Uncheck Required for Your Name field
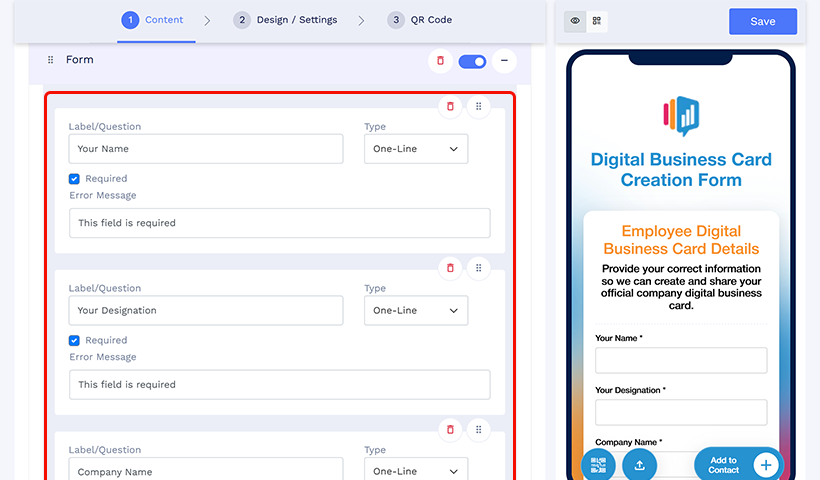 tap(74, 179)
